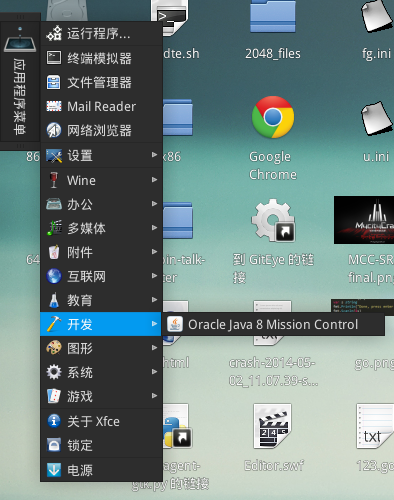The width and height of the screenshot is (394, 500).
Task: Open the 文件管理器 file manager icon
Action: pyautogui.click(x=54, y=82)
